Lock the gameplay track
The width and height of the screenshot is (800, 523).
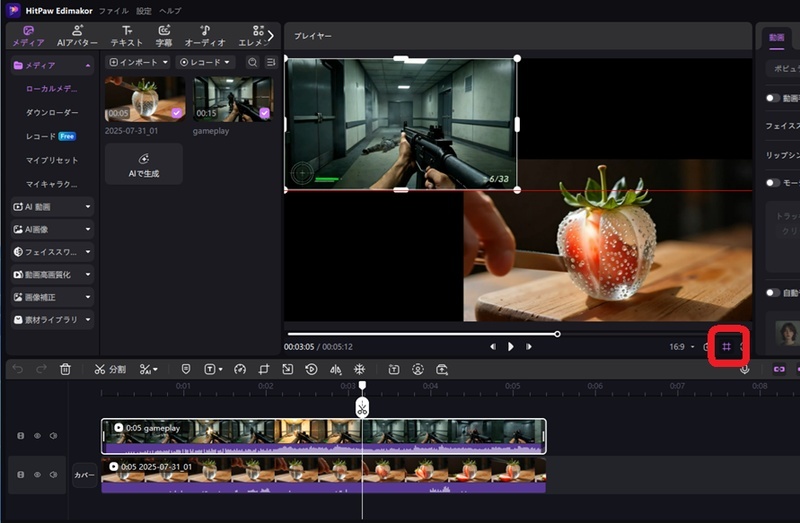coord(20,436)
